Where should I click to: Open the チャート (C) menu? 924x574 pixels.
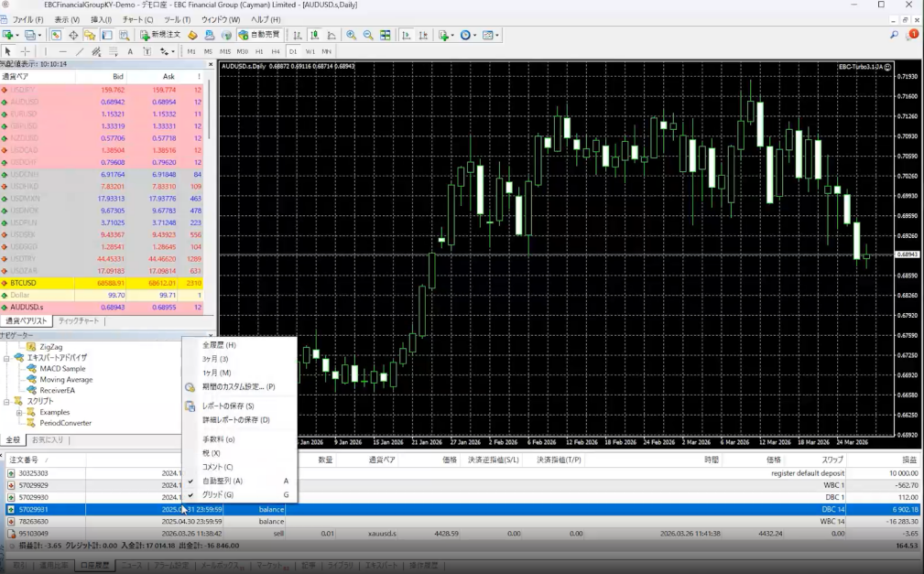coord(138,19)
